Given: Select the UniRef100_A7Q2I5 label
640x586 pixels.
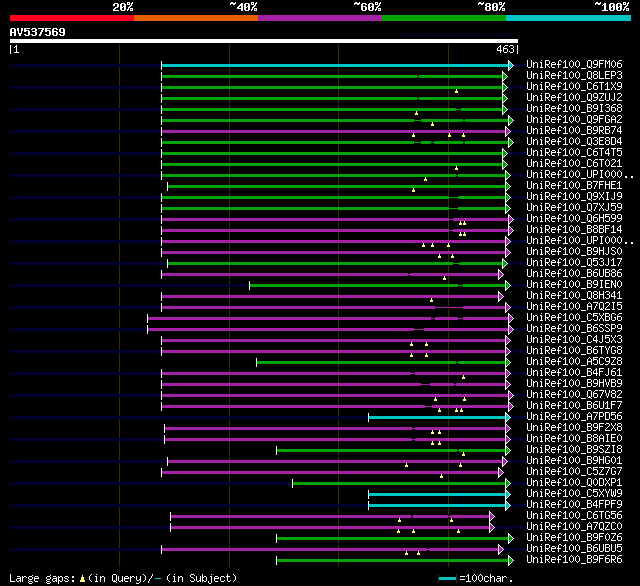Looking at the screenshot, I should (574, 307).
